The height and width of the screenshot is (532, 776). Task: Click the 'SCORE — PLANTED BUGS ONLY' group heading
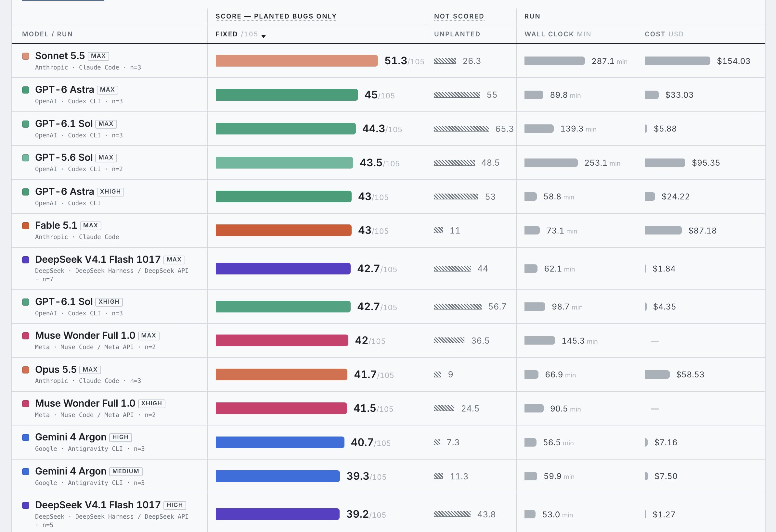tap(276, 16)
